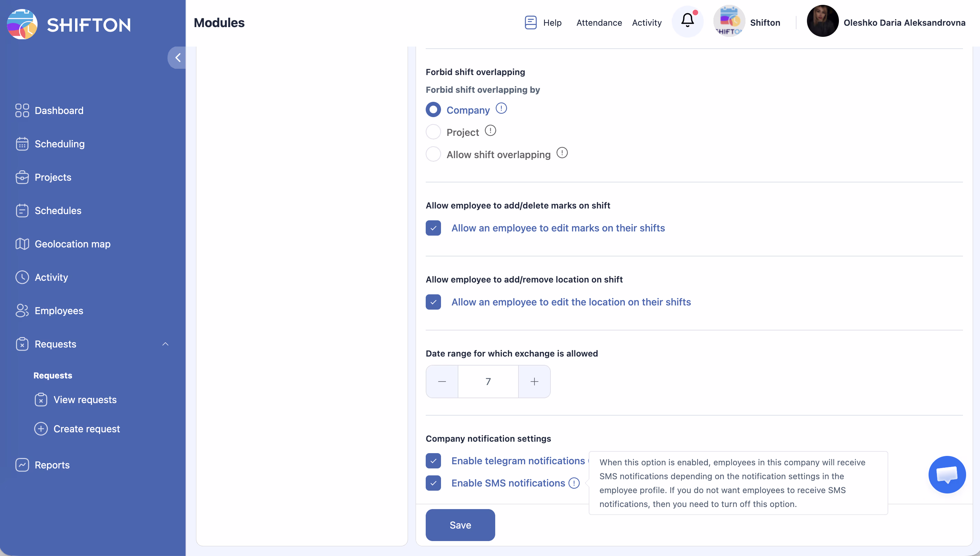
Task: Open Attendance in top navigation
Action: pyautogui.click(x=599, y=23)
